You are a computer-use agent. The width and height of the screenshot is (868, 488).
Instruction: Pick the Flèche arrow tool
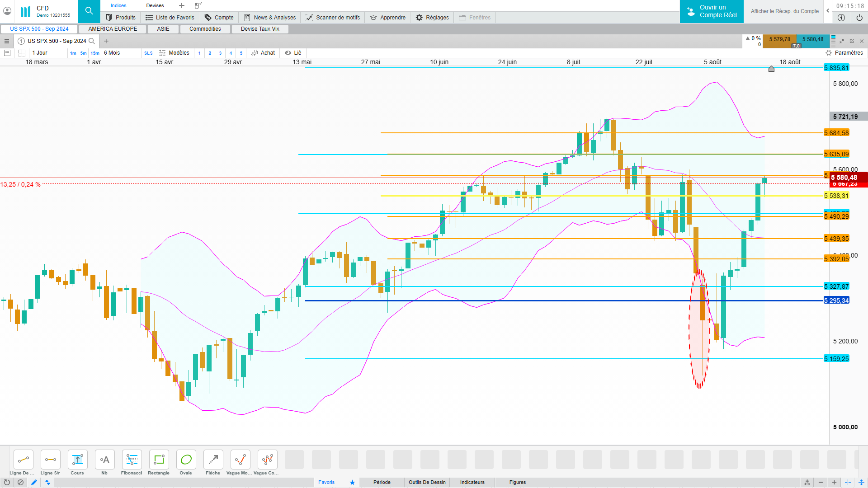[x=213, y=460]
